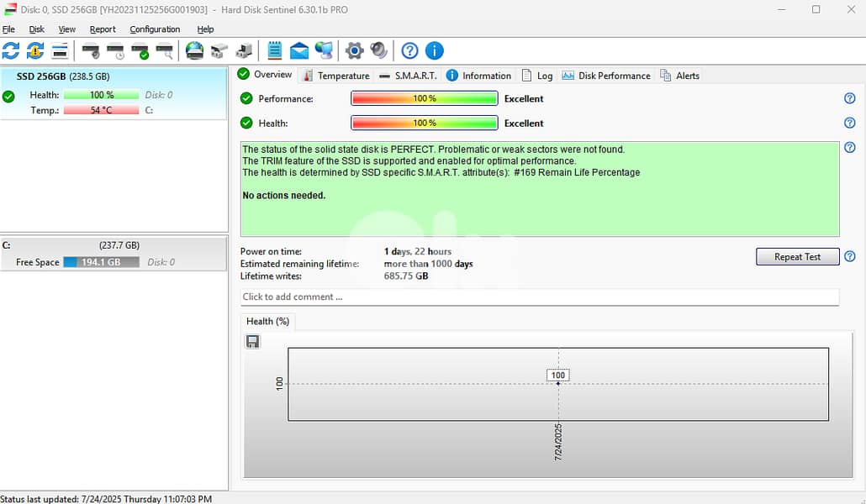This screenshot has height=504, width=866.
Task: Click the 'Click to add comment' field
Action: (539, 297)
